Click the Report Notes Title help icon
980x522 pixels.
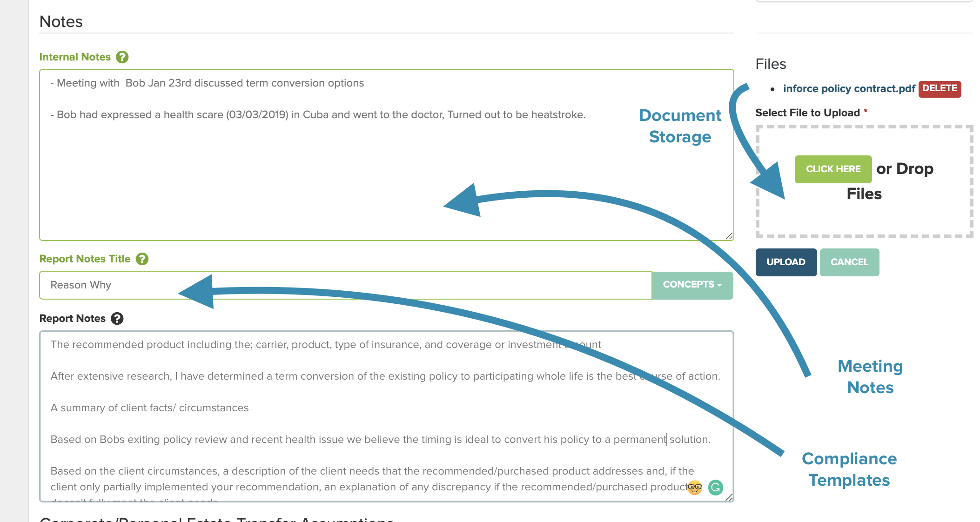tap(143, 259)
